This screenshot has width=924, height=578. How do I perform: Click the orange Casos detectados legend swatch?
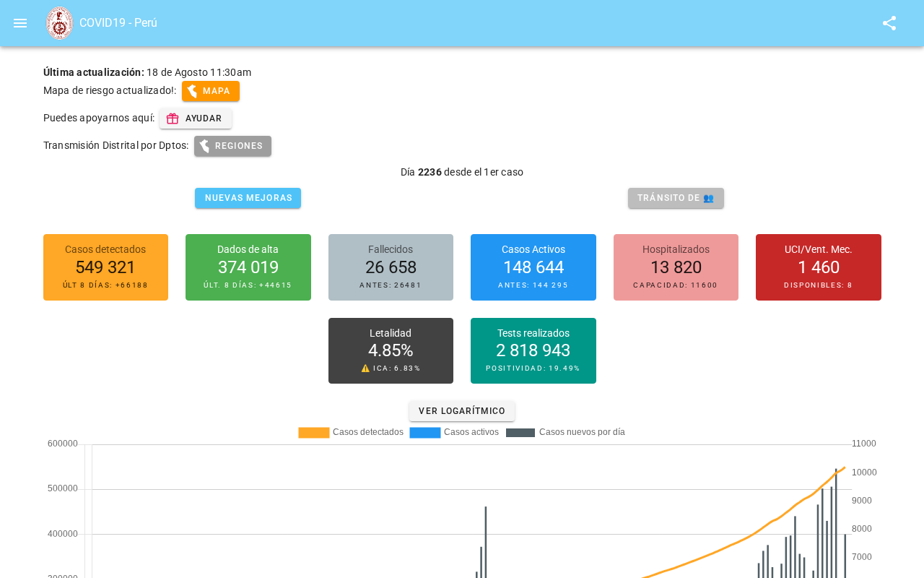314,433
